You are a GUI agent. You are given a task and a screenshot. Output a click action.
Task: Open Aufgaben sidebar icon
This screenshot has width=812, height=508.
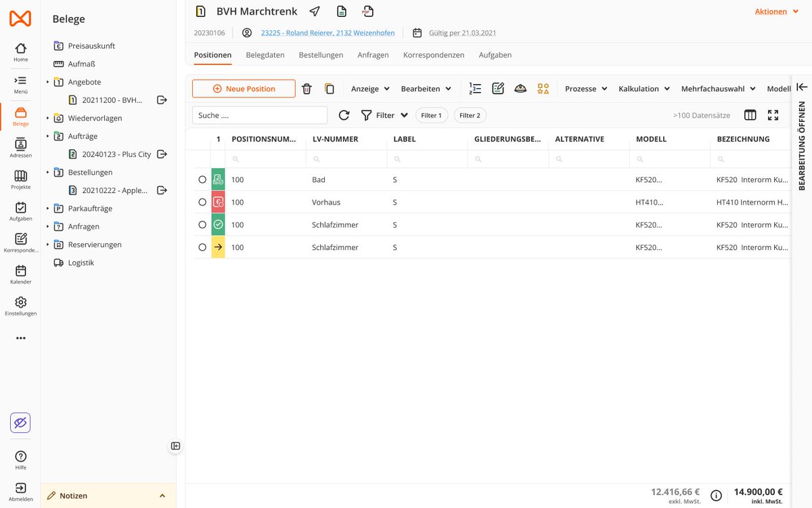click(x=20, y=211)
